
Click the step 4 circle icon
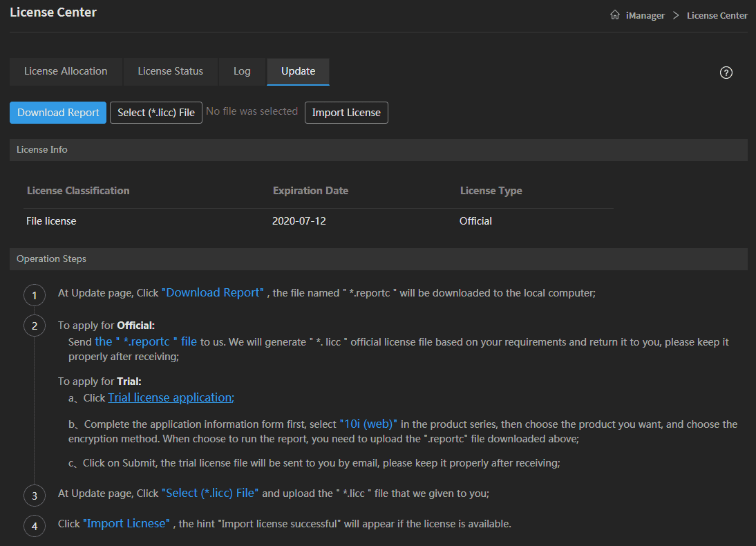tap(35, 526)
